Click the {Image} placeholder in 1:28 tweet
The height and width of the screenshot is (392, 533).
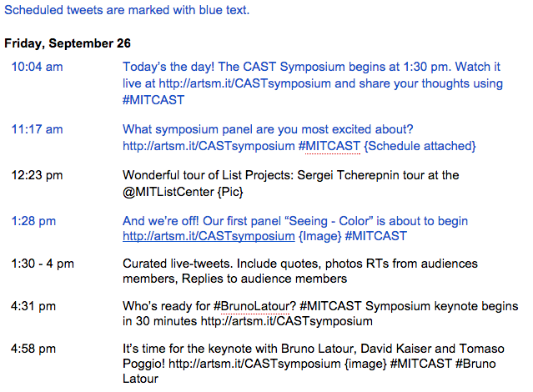click(319, 236)
